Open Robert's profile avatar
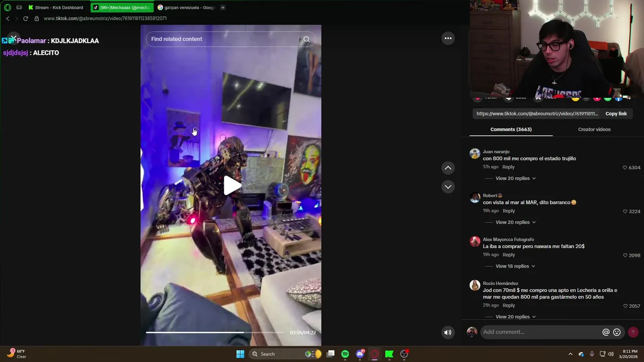Screen dimensions: 644x362 (x=474, y=198)
